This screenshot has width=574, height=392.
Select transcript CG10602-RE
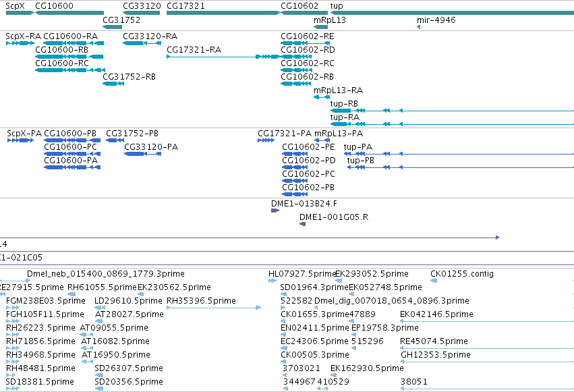tap(305, 43)
